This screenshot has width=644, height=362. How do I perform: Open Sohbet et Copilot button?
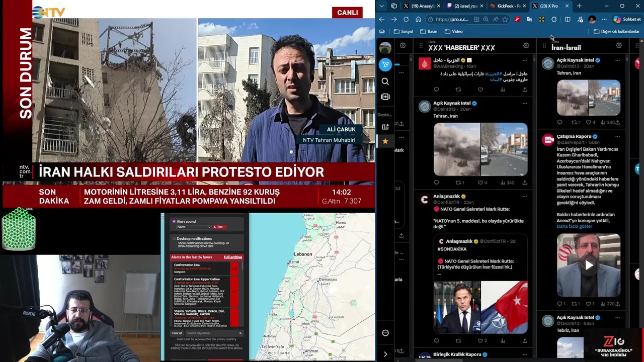click(627, 19)
